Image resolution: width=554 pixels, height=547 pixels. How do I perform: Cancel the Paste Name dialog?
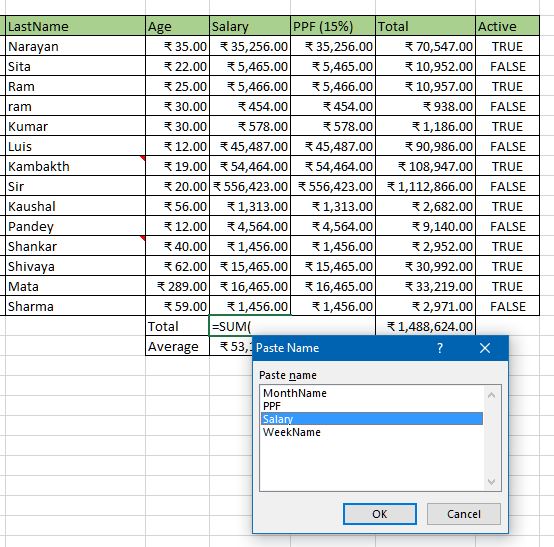464,514
